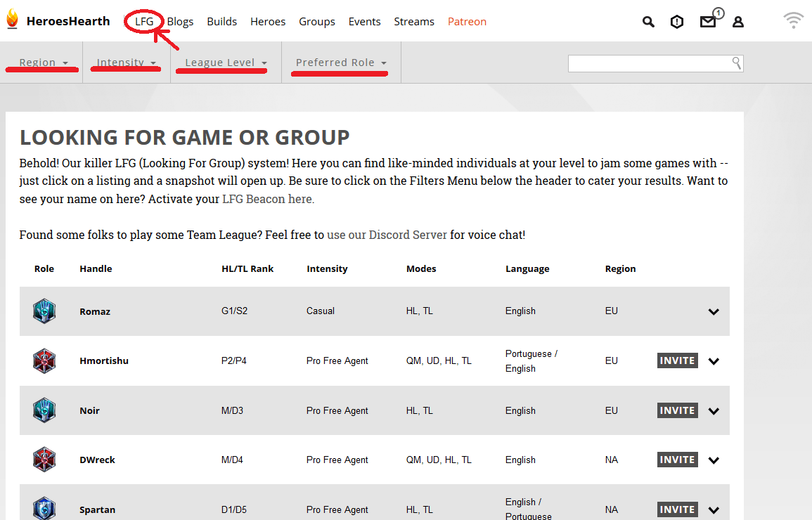
Task: Click the Casual intensity cell
Action: point(321,311)
